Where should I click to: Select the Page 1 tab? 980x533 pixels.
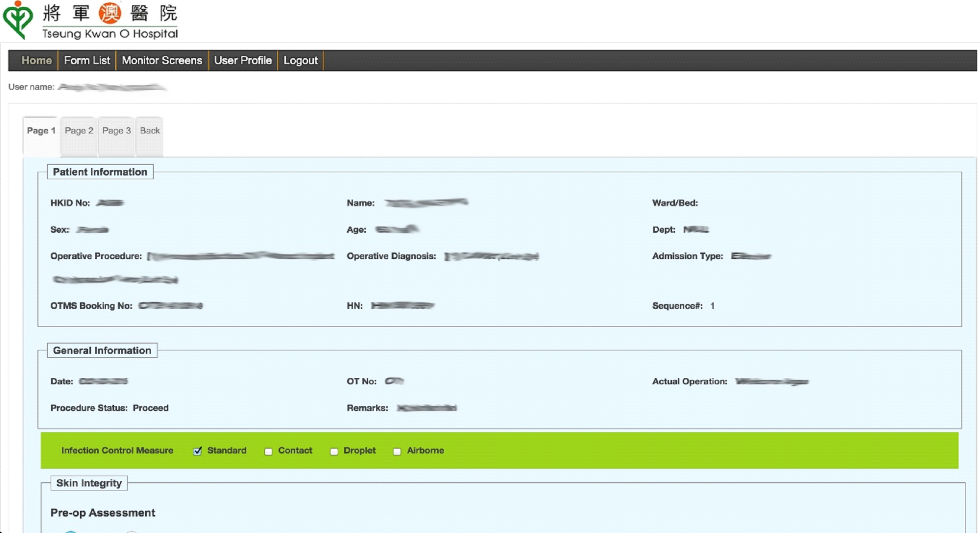pos(41,131)
